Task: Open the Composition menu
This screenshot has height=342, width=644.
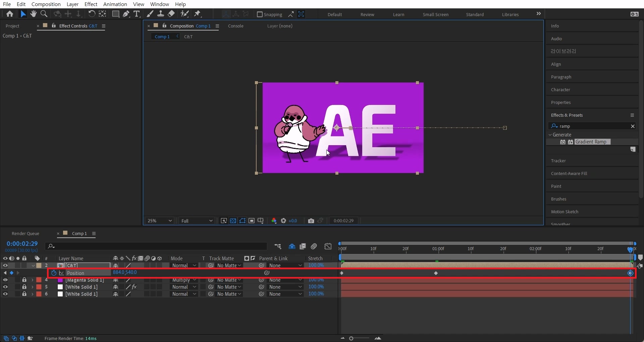Action: click(46, 4)
